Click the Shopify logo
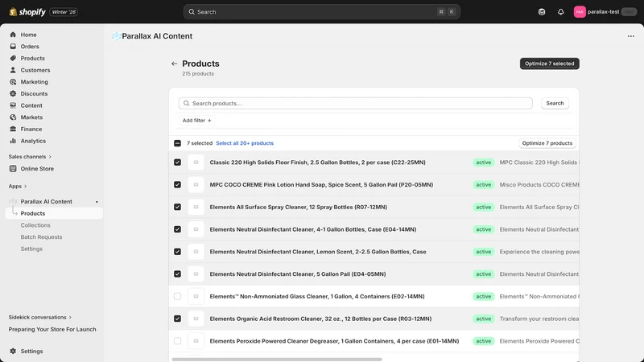The height and width of the screenshot is (362, 644). [x=27, y=12]
